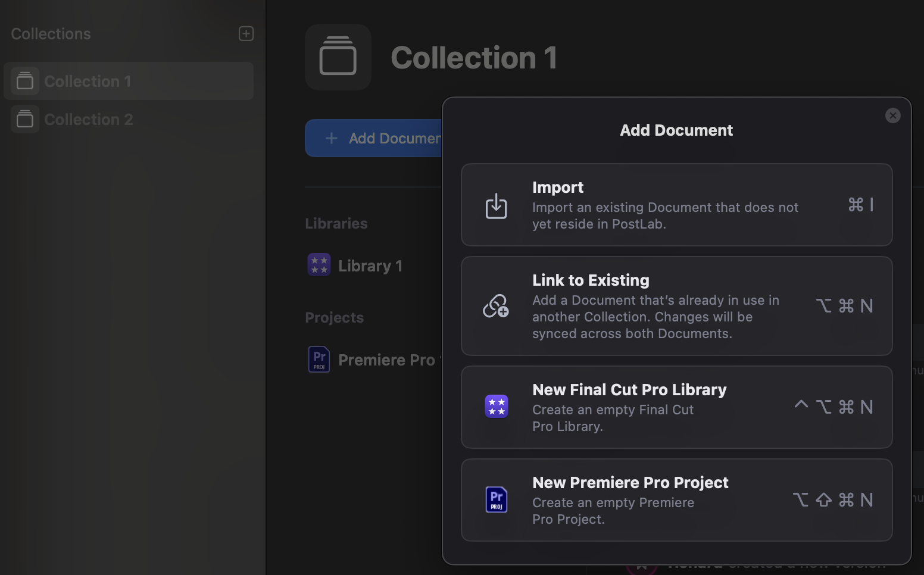The width and height of the screenshot is (924, 575).
Task: Click the Collection 2 stack icon in sidebar
Action: [x=25, y=119]
